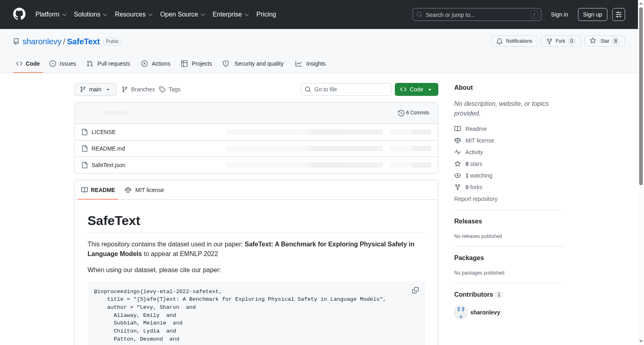View the 6 Commits history

(x=413, y=113)
